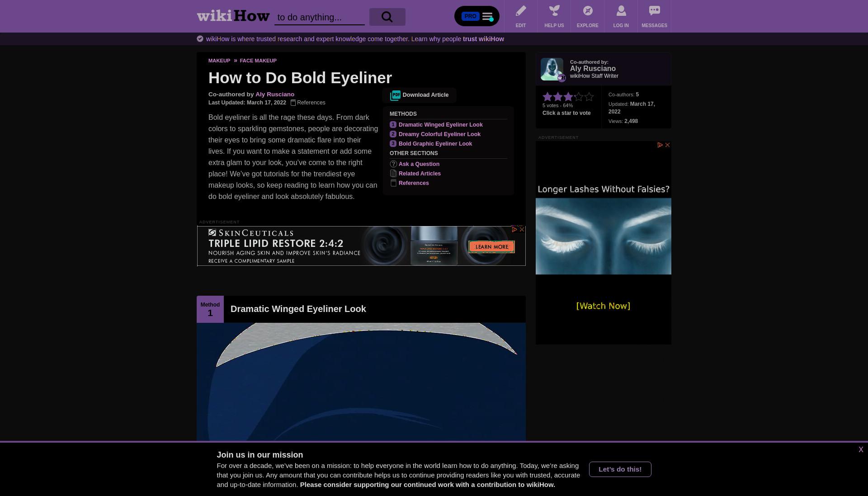Click the Download Article PDF icon
Image resolution: width=868 pixels, height=496 pixels.
tap(396, 95)
